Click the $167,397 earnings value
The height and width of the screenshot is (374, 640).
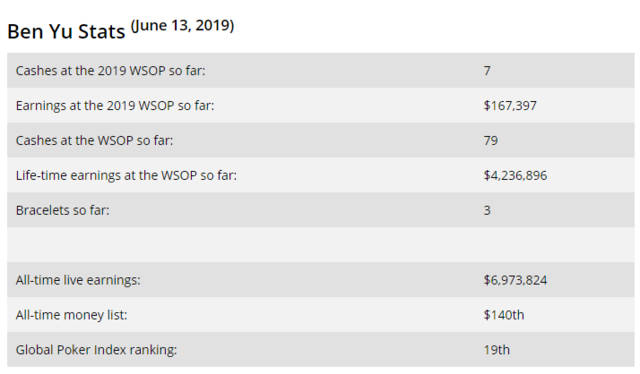510,106
